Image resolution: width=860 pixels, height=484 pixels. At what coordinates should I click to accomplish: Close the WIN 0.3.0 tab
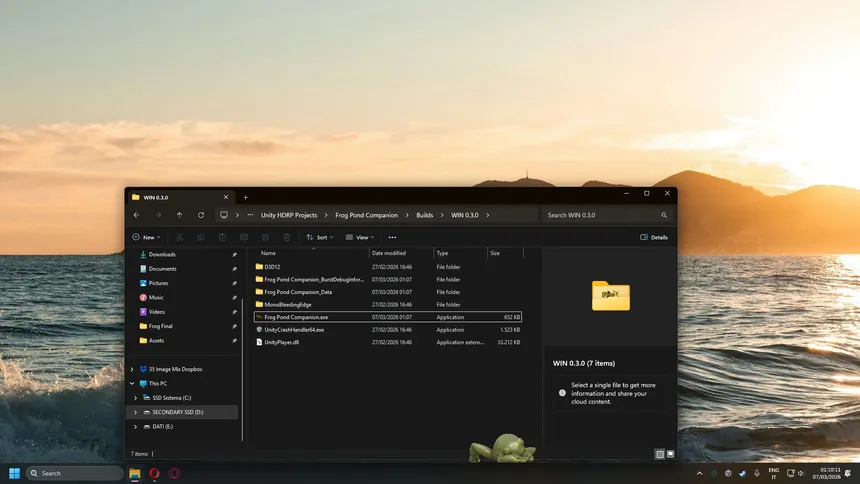click(x=225, y=197)
